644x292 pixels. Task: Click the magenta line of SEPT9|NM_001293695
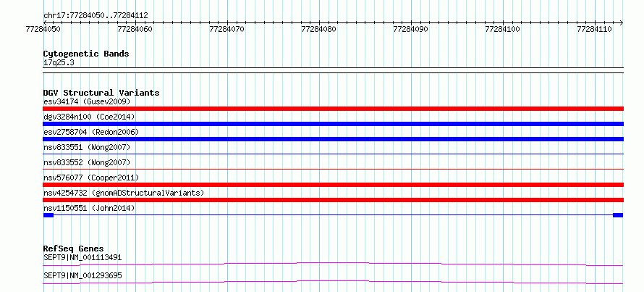point(333,282)
